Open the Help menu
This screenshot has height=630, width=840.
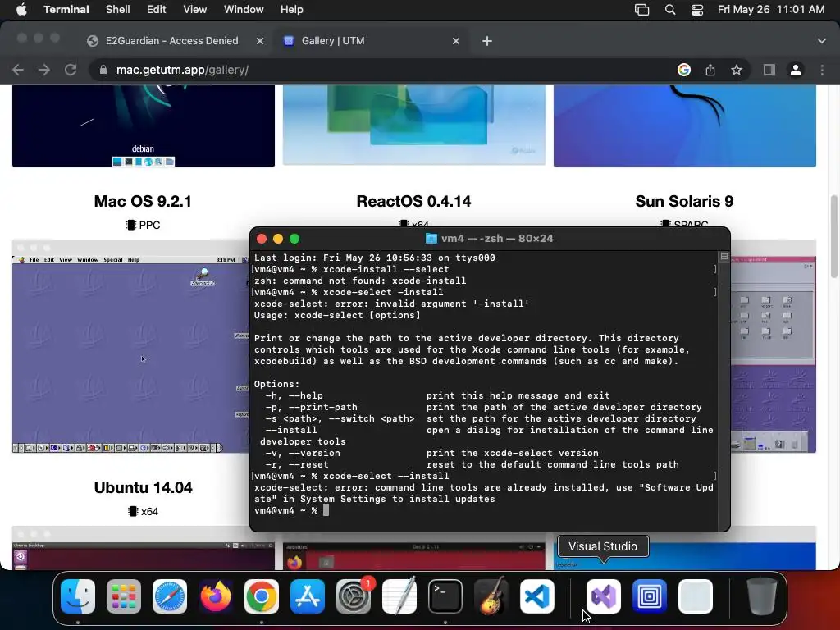pos(291,10)
